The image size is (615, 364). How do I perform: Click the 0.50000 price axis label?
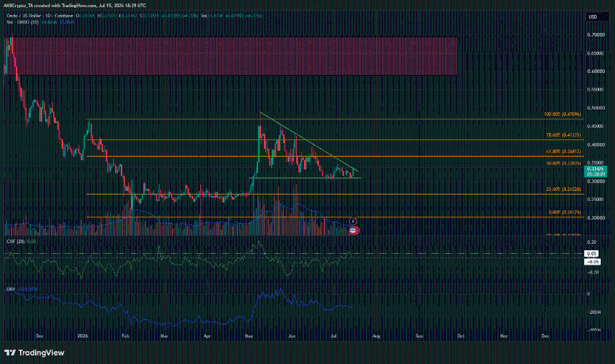pos(596,108)
